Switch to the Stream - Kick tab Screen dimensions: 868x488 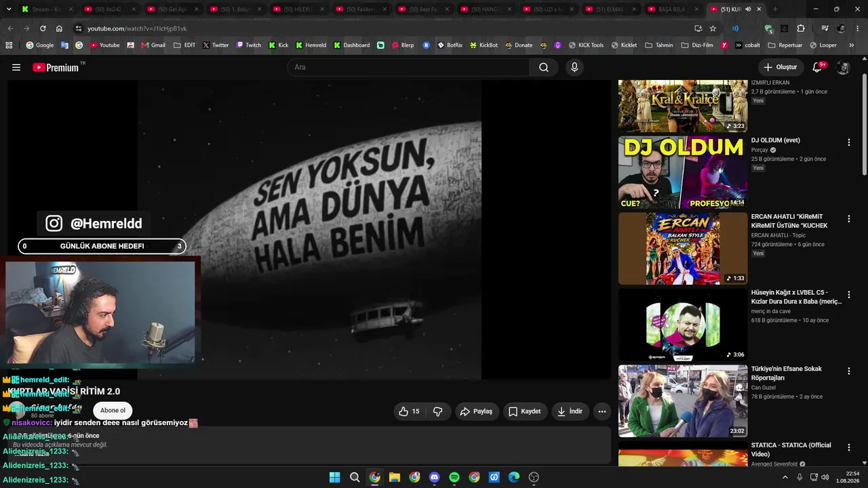[x=47, y=9]
